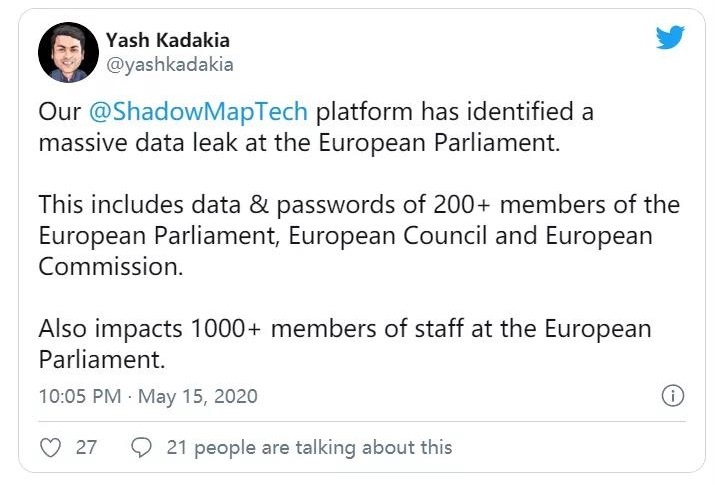Open the tweet info icon

673,396
